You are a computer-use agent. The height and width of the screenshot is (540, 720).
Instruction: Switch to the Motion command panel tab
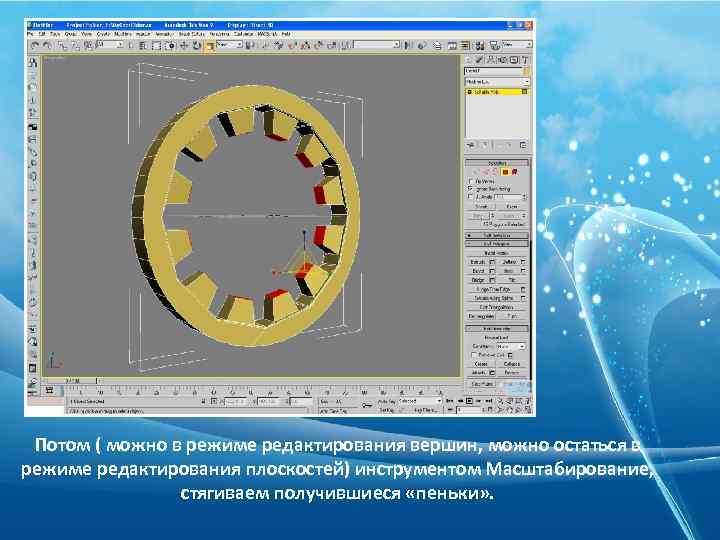tap(502, 60)
